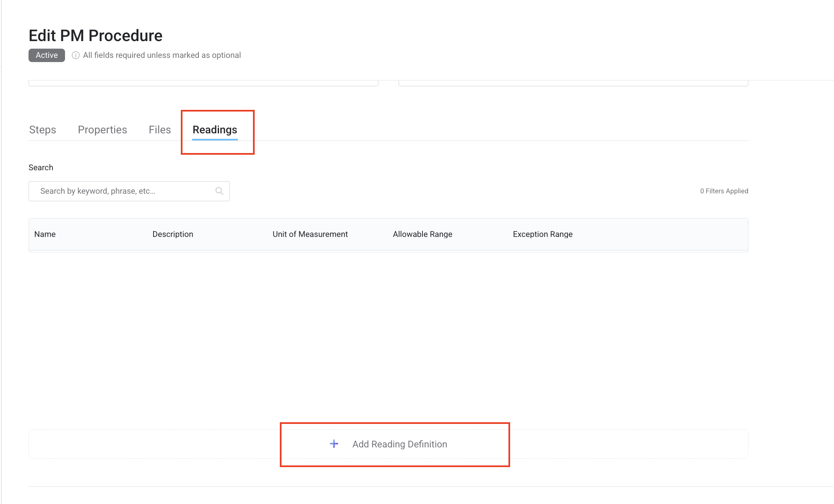Switch to the Properties tab
Screen dimensions: 834x504
click(x=102, y=130)
